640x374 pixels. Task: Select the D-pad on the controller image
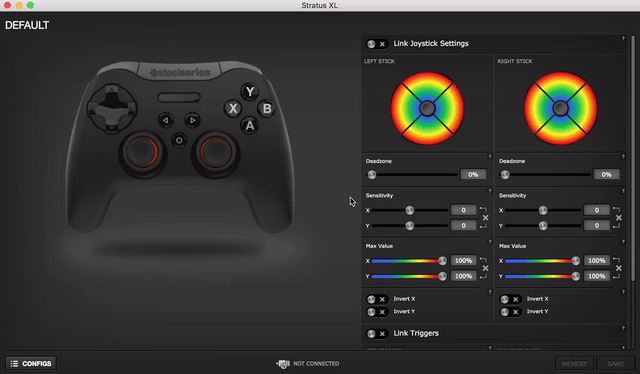[x=112, y=108]
